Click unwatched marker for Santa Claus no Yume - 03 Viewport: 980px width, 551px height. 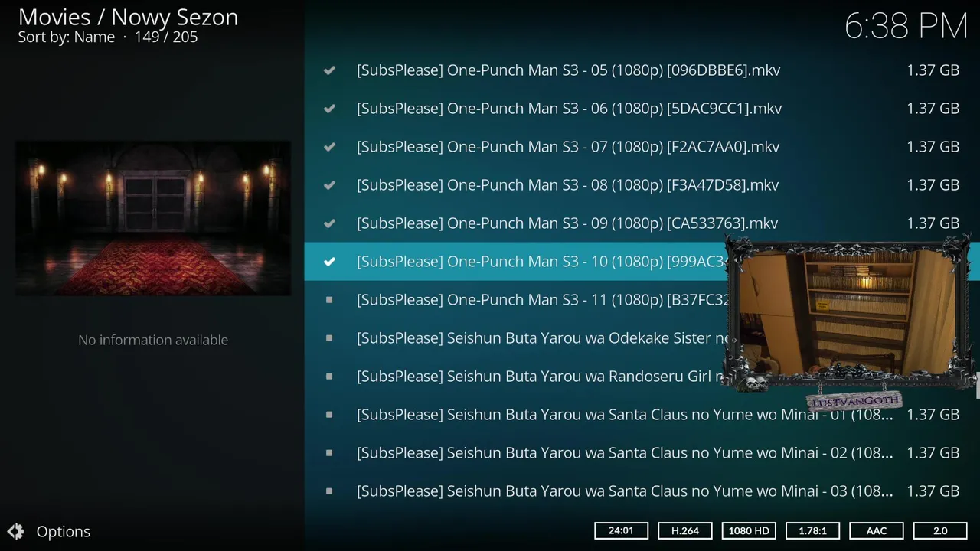click(x=329, y=491)
